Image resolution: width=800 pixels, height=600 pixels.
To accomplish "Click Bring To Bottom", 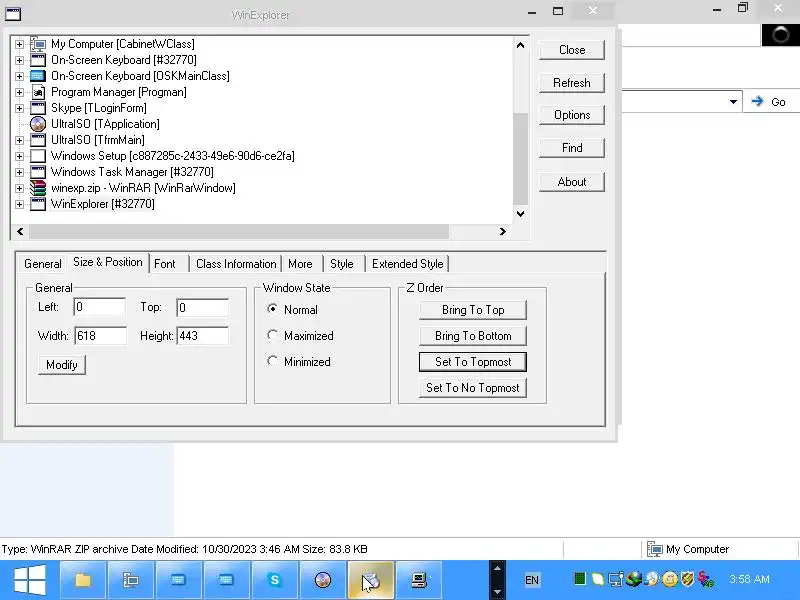I will point(472,336).
